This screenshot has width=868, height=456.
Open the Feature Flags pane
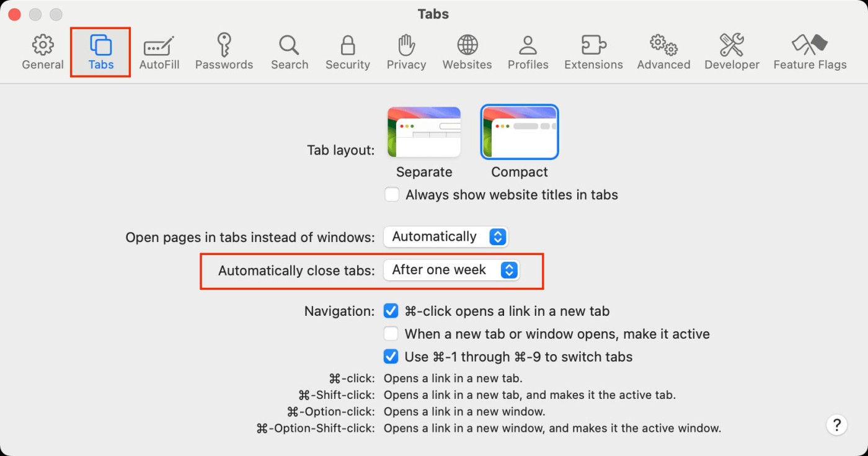(x=810, y=52)
